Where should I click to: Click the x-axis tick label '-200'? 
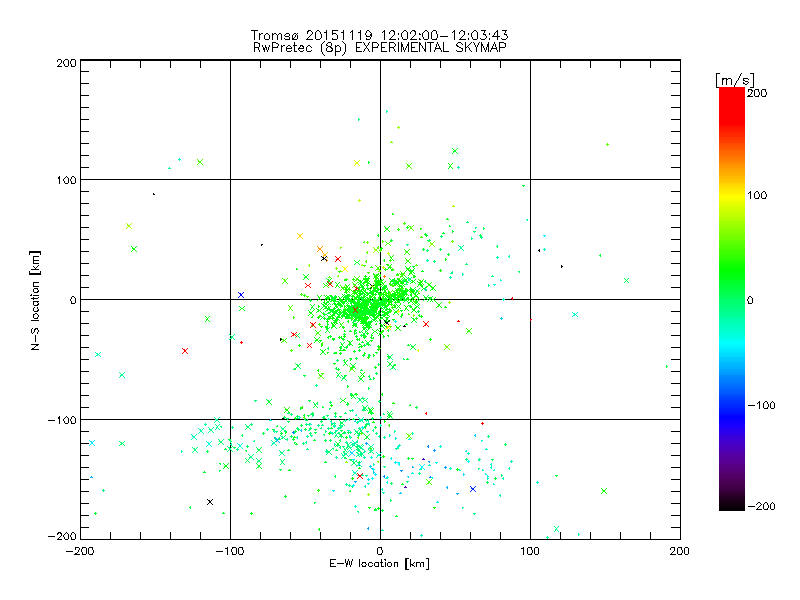click(80, 551)
